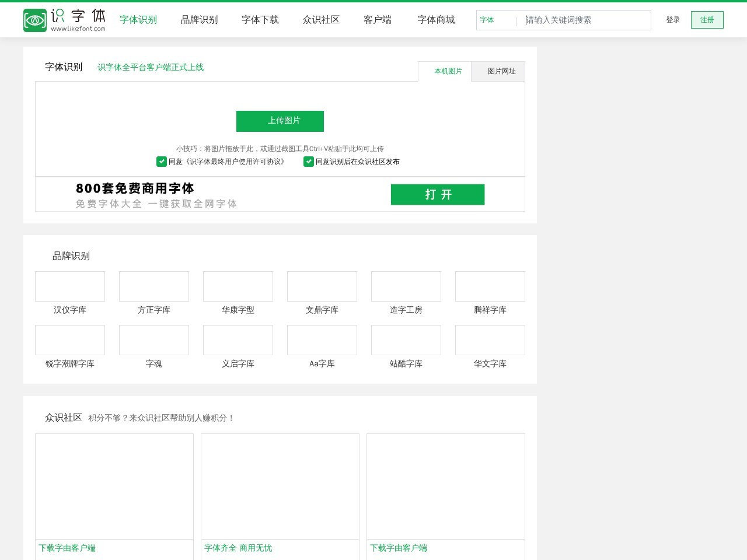Click the 登录 link
The height and width of the screenshot is (560, 747).
click(673, 20)
